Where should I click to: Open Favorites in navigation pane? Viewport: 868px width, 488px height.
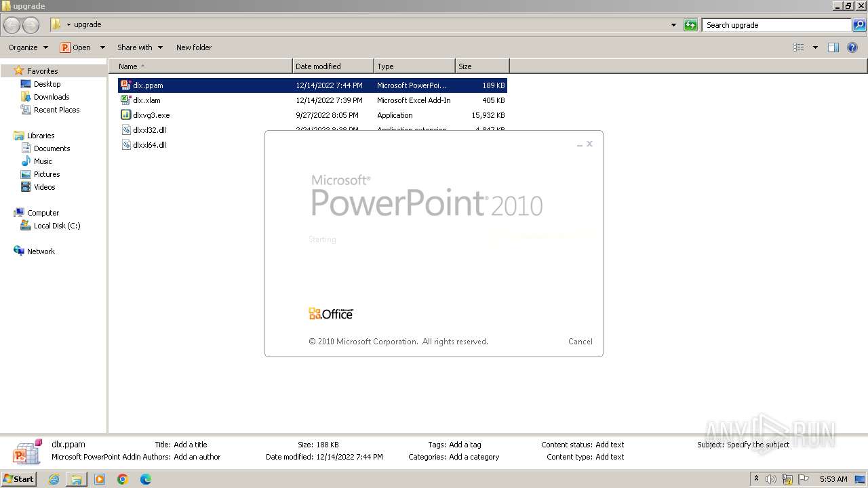pos(42,71)
